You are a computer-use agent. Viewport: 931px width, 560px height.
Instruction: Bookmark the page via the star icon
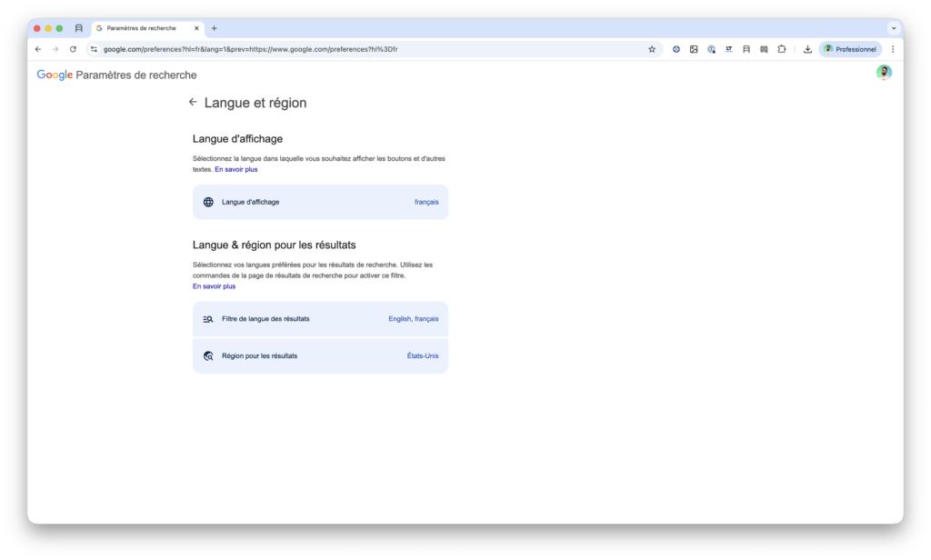pyautogui.click(x=652, y=49)
